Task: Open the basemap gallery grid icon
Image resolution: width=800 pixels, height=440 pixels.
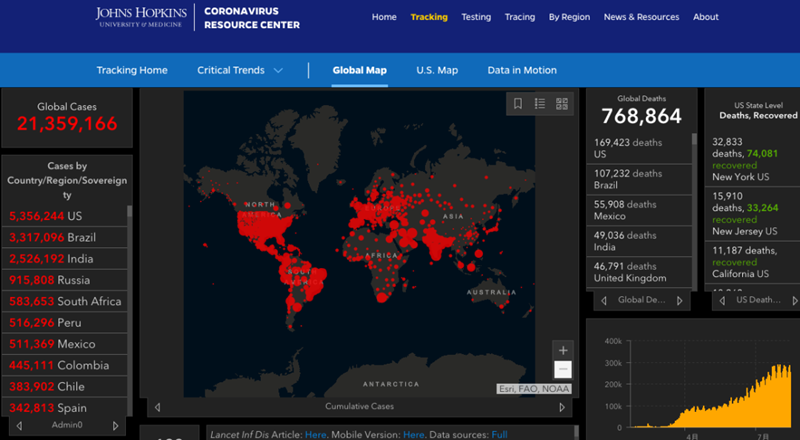Action: (x=562, y=104)
